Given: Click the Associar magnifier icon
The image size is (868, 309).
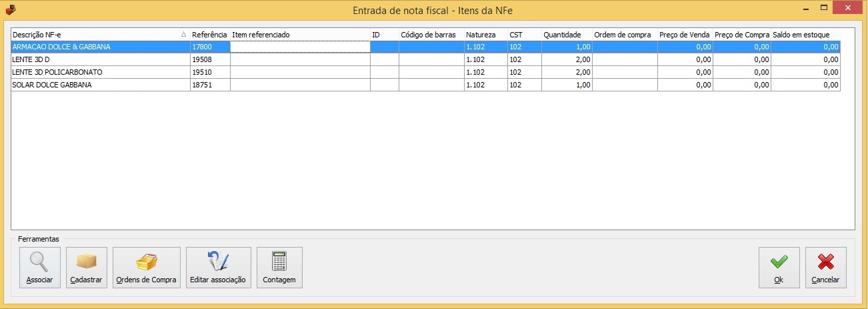Looking at the screenshot, I should click(39, 262).
